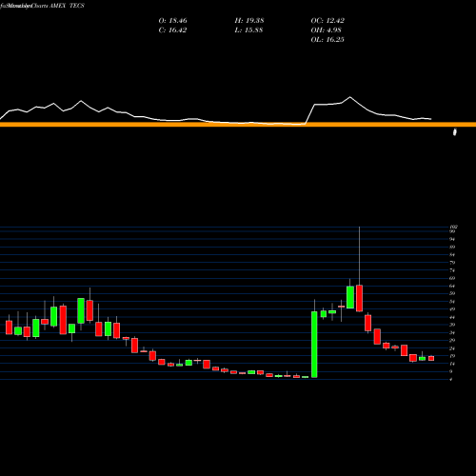The width and height of the screenshot is (476, 476).
Task: Click the 59 price axis label
Action: 452,293
